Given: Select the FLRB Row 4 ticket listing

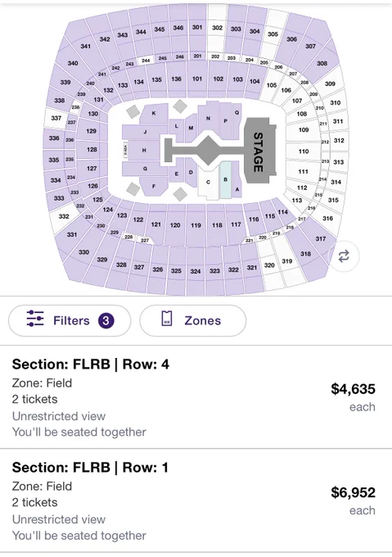Looking at the screenshot, I should [x=196, y=397].
